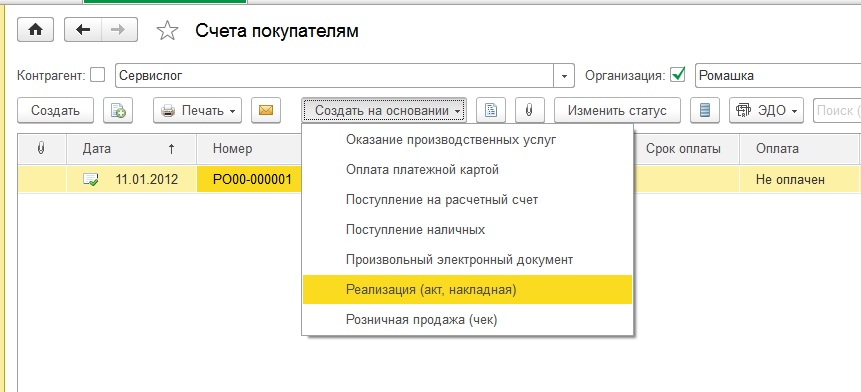
Task: Select Оказание производственных услуг
Action: (x=467, y=140)
